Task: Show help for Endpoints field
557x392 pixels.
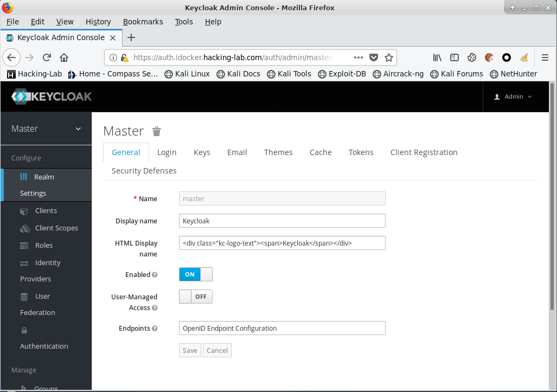Action: point(155,329)
